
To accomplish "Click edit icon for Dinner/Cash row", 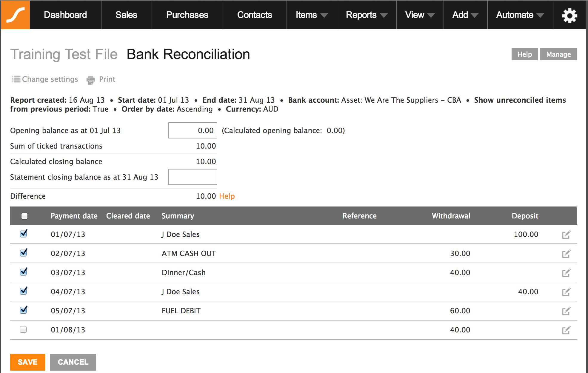I will 566,273.
